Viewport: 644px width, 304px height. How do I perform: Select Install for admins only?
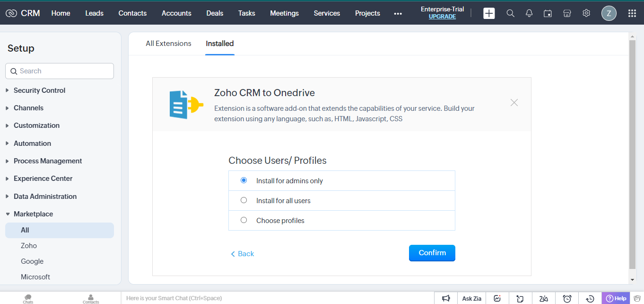point(244,180)
